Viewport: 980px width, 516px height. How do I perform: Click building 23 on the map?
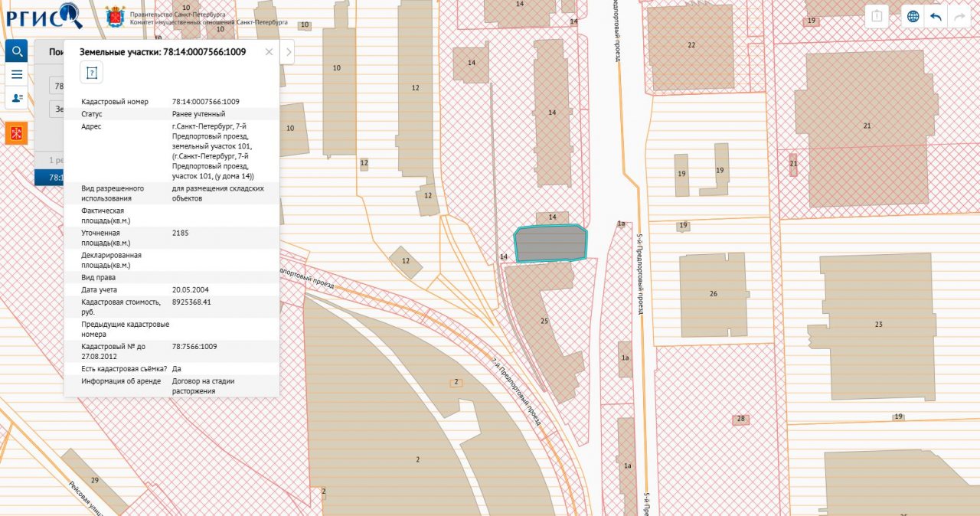[877, 325]
